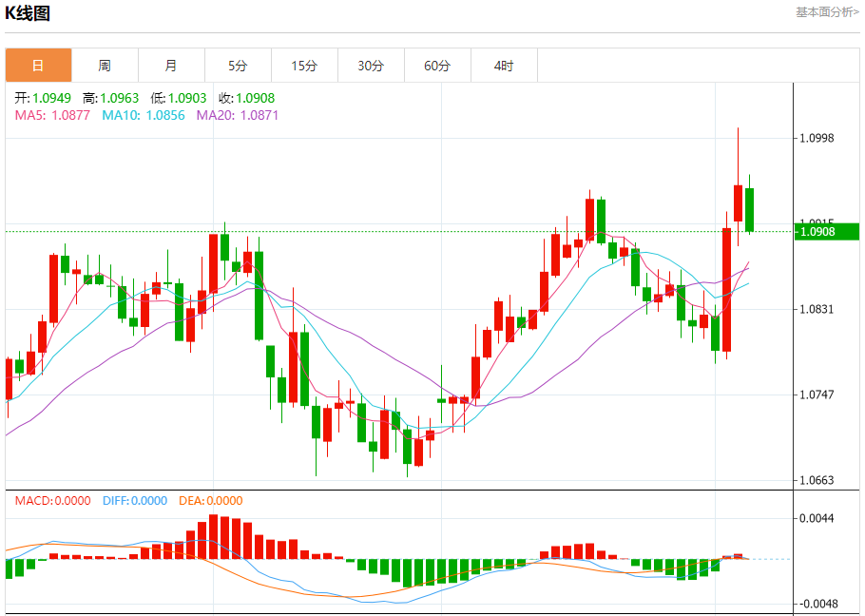Image resolution: width=865 pixels, height=616 pixels.
Task: Click the 1.0747 price axis label
Action: 817,395
